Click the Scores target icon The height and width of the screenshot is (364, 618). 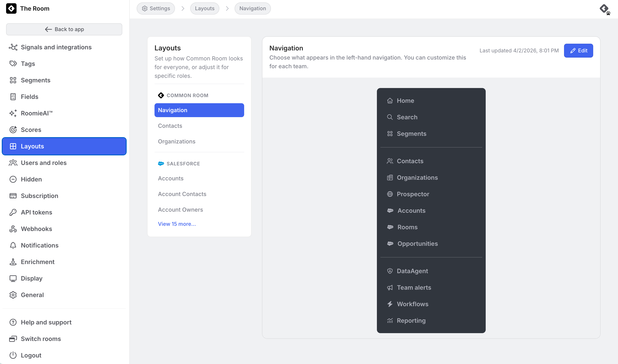coord(13,130)
